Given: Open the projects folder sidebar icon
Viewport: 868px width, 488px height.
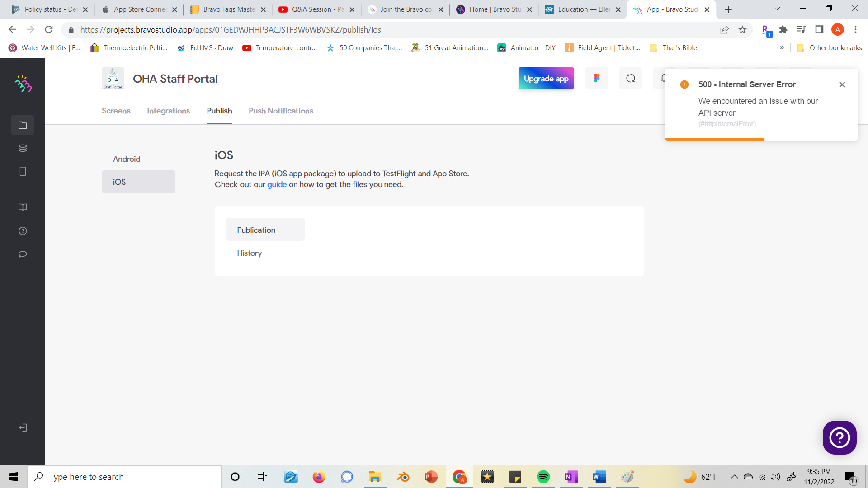Looking at the screenshot, I should [23, 125].
